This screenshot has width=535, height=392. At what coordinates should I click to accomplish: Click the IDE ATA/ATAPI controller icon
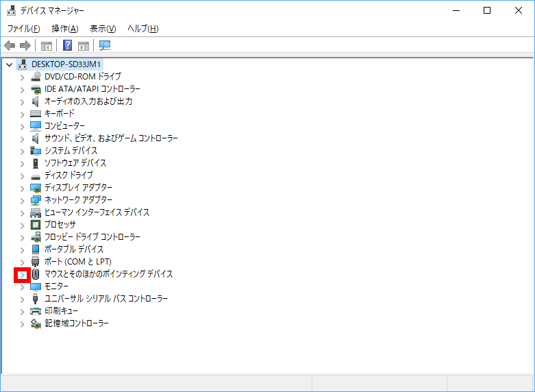click(x=36, y=89)
